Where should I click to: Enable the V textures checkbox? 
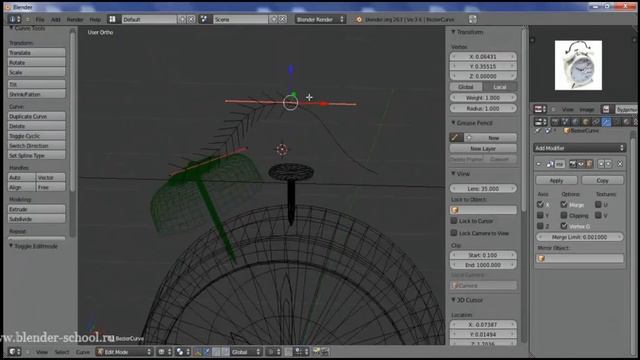[x=598, y=215]
